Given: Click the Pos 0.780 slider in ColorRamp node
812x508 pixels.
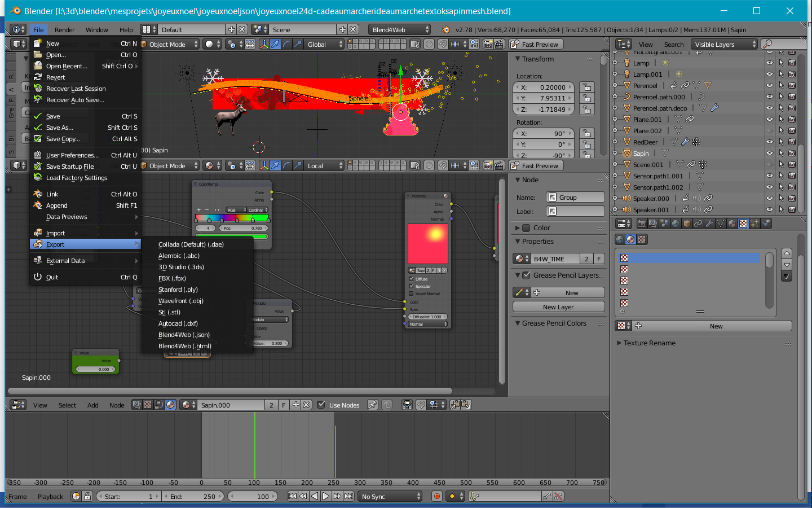Looking at the screenshot, I should tap(244, 228).
